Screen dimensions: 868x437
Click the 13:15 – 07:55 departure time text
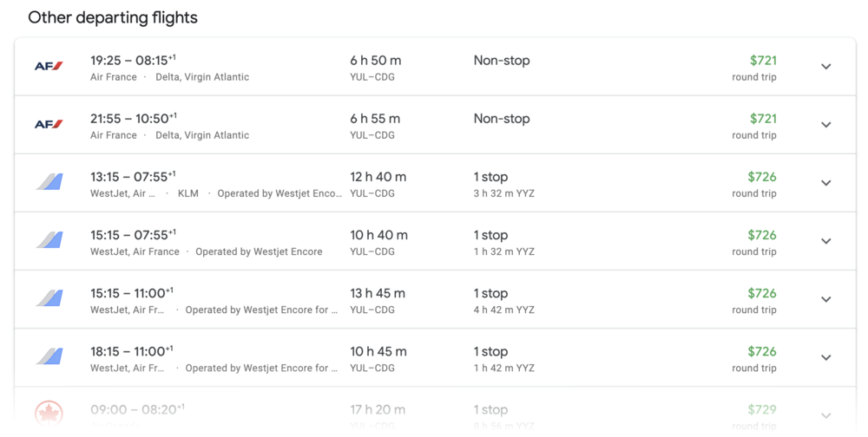(133, 177)
